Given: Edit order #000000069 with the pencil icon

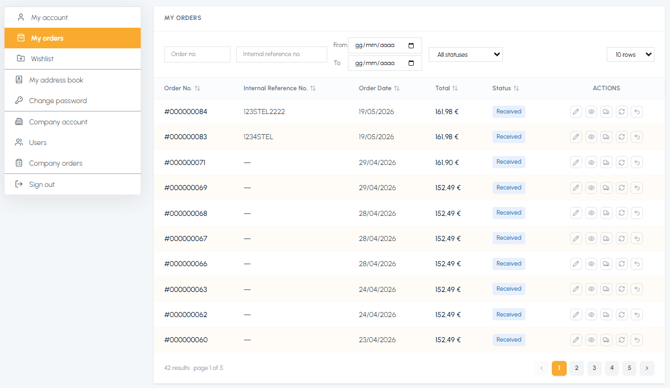Looking at the screenshot, I should tap(576, 188).
